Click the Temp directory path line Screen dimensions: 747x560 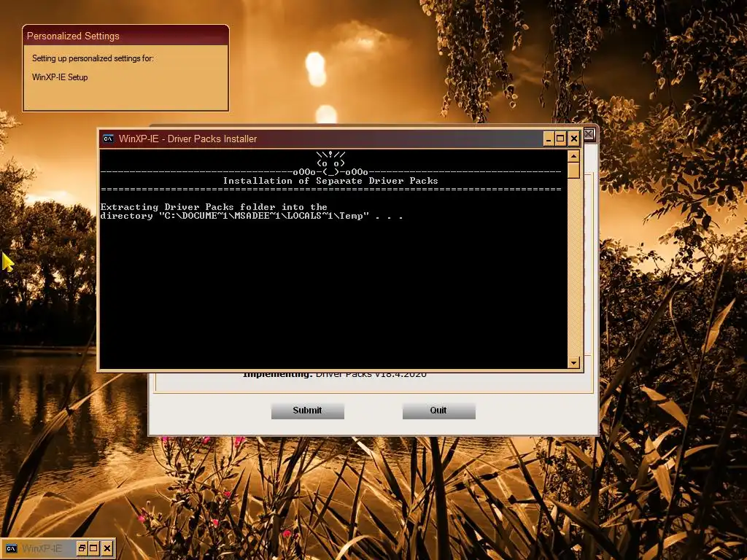pos(252,216)
